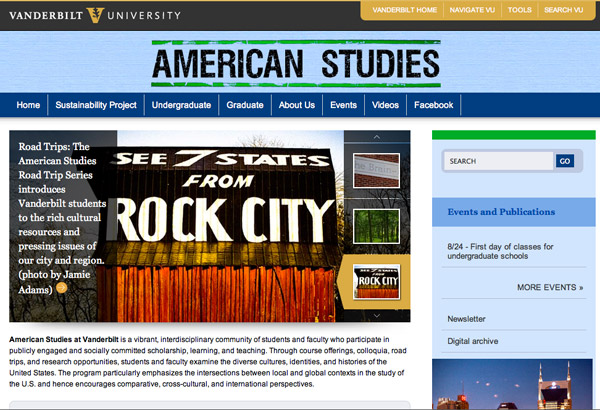Open the Sustainability Project menu item
The height and width of the screenshot is (410, 600).
96,105
